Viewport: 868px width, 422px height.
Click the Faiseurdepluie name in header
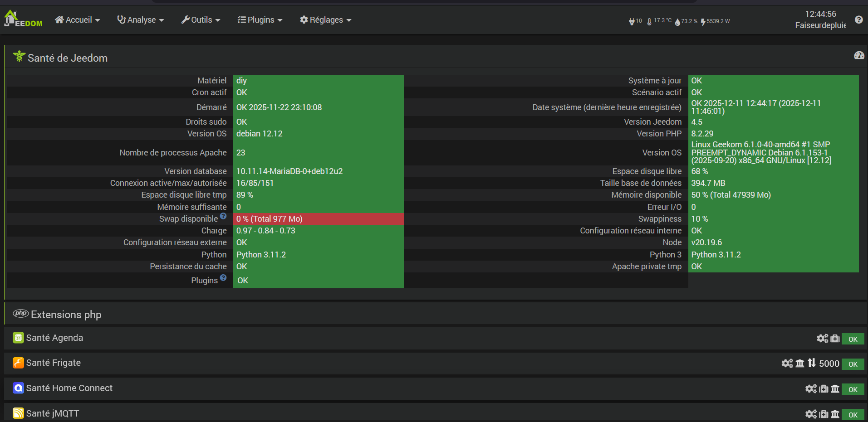pyautogui.click(x=820, y=25)
